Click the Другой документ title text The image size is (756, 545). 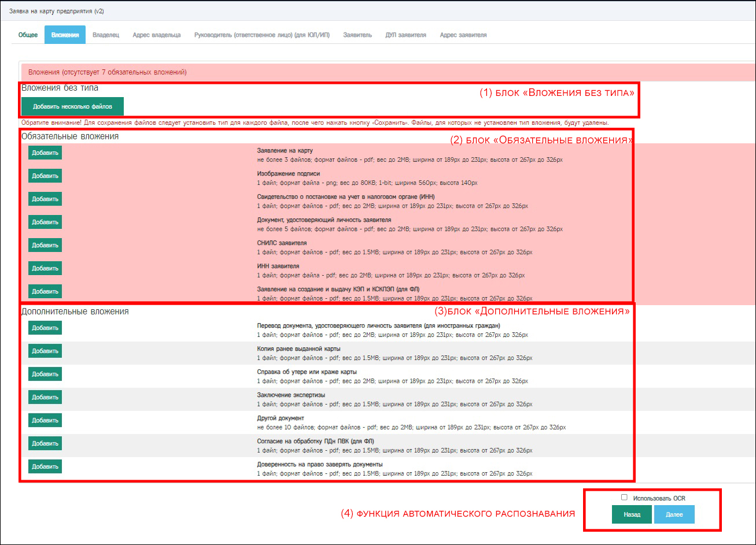click(281, 418)
